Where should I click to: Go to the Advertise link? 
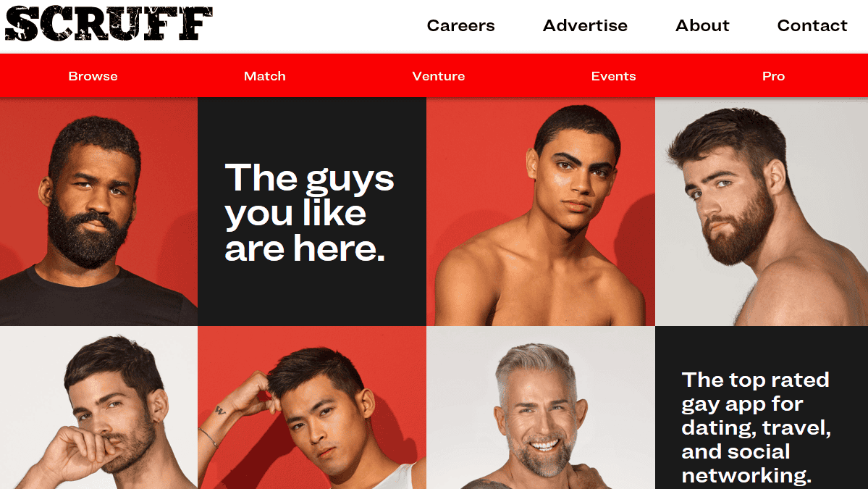[584, 25]
